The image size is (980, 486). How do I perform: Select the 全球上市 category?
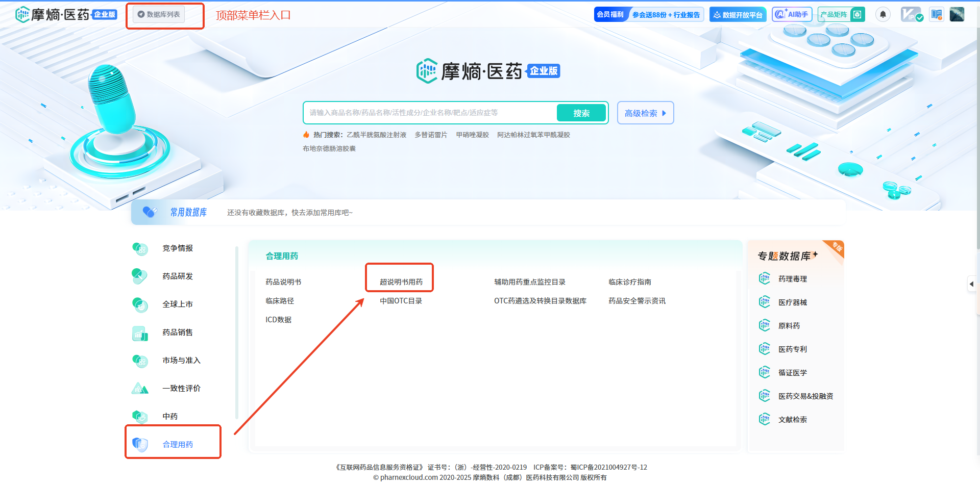tap(178, 304)
